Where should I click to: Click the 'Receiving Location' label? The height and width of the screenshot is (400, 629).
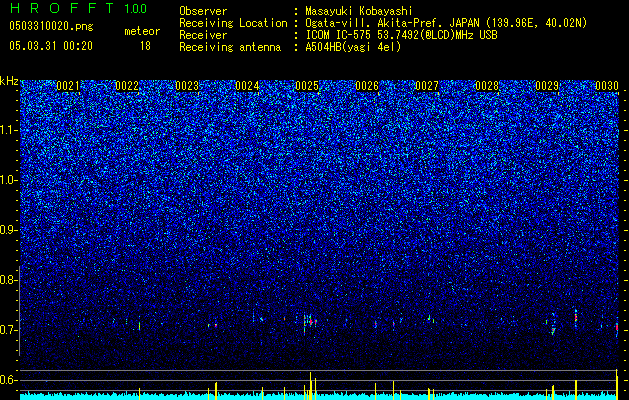pos(233,23)
